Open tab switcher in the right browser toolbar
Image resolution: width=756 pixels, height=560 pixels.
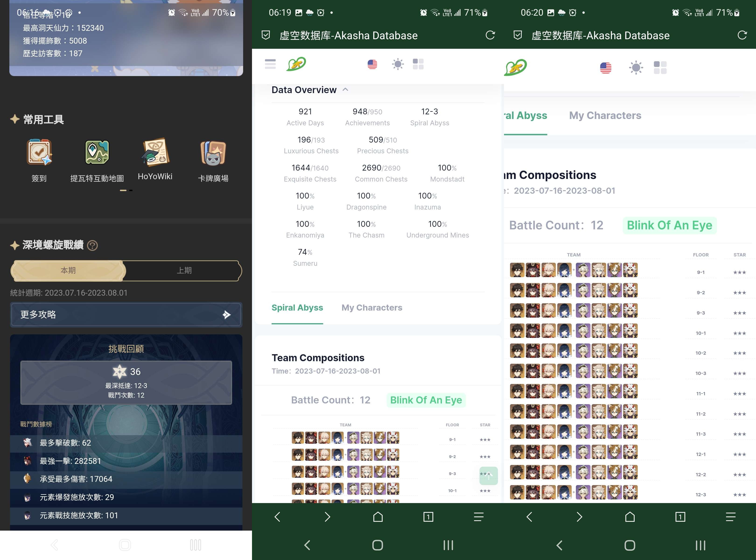click(x=680, y=517)
